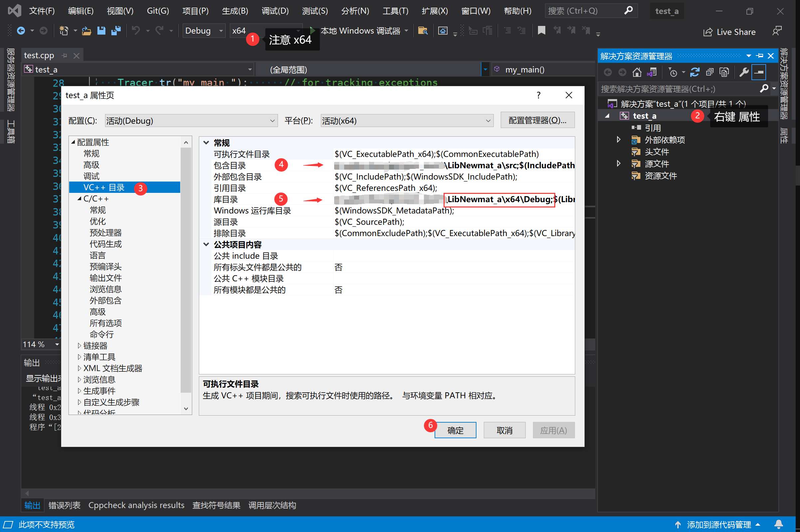The width and height of the screenshot is (800, 532).
Task: Click the redo arrow in the toolbar
Action: point(159,31)
